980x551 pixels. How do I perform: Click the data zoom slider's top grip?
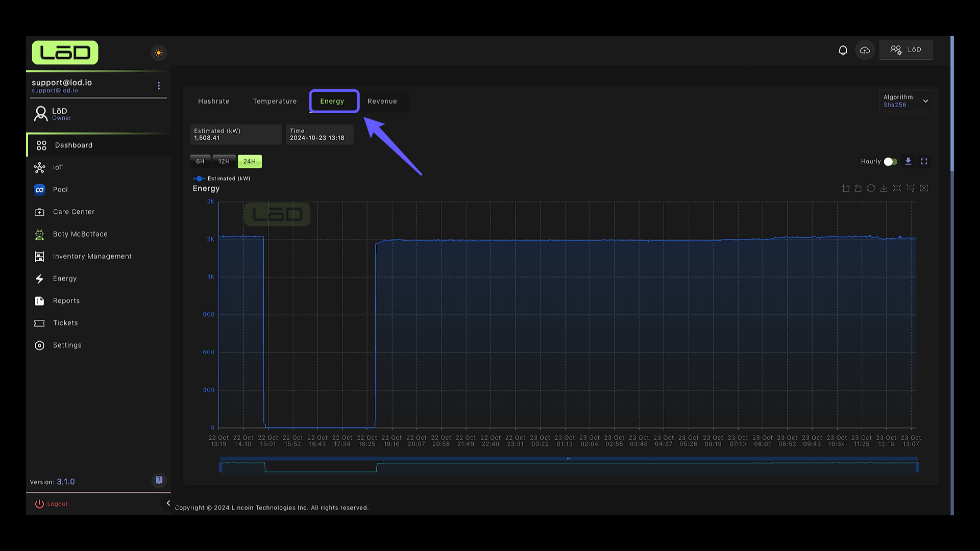tap(569, 459)
